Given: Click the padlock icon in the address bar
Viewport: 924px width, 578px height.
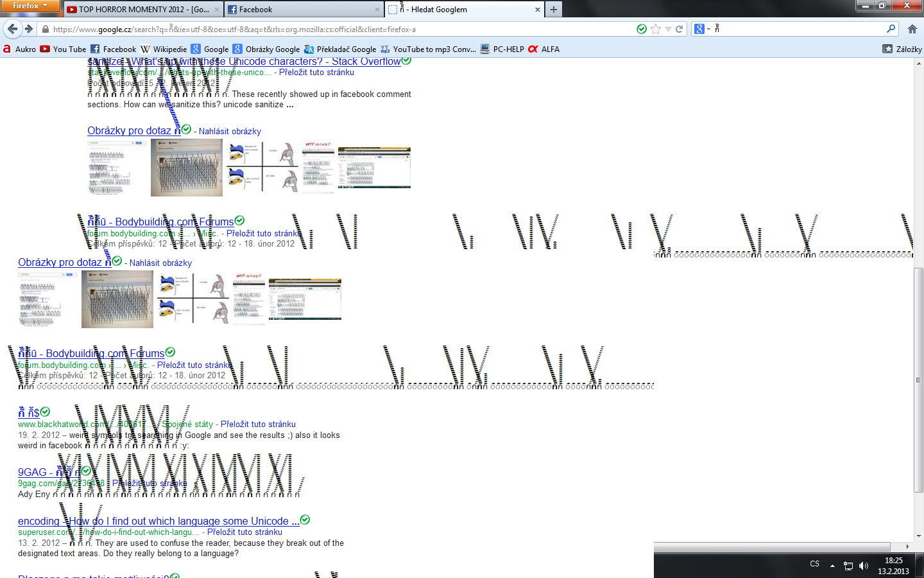Looking at the screenshot, I should 45,30.
